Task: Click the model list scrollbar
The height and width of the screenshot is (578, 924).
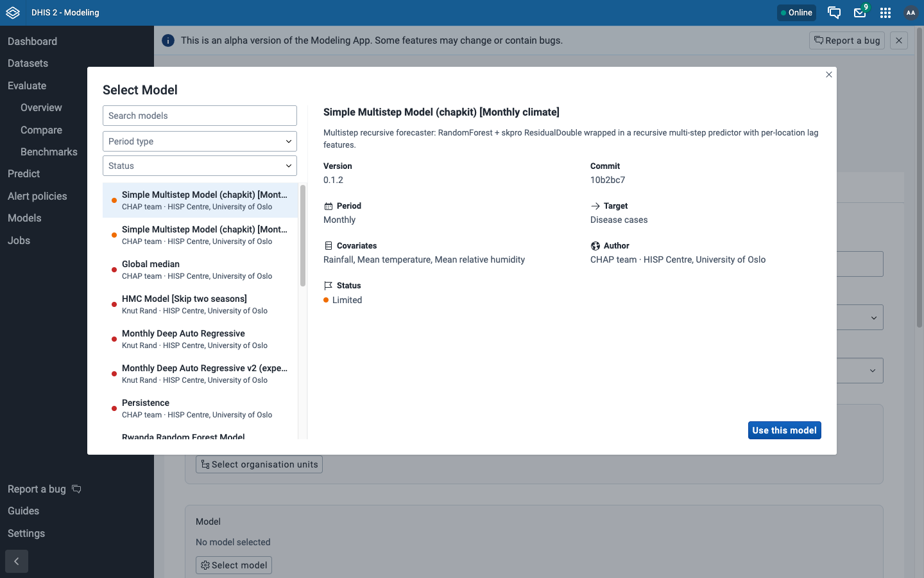Action: pyautogui.click(x=303, y=235)
